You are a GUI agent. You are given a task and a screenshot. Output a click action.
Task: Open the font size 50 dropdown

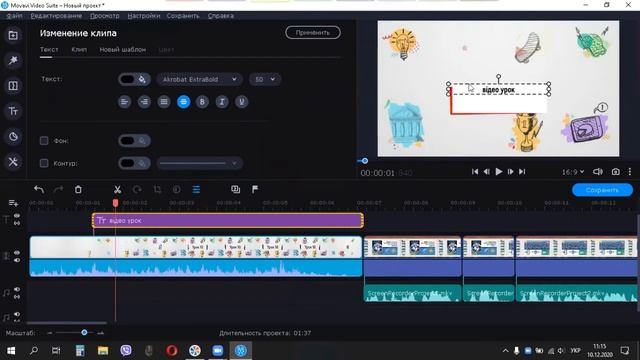click(x=265, y=79)
